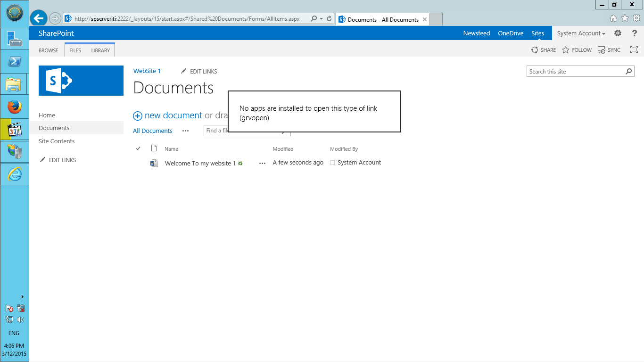644x362 pixels.
Task: Click EDIT LINKS under Site Contents
Action: (x=58, y=160)
